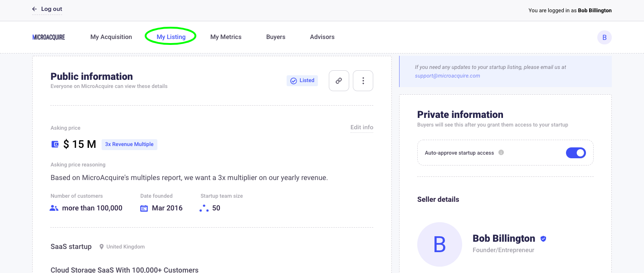644x273 pixels.
Task: Click the 3x Revenue Multiple tag
Action: coord(129,144)
